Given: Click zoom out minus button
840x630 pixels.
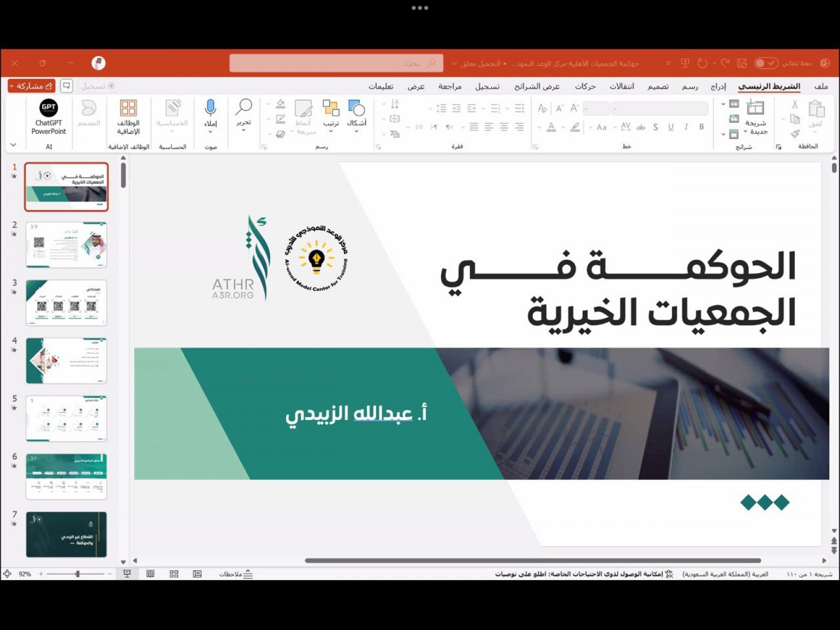Looking at the screenshot, I should coord(110,574).
